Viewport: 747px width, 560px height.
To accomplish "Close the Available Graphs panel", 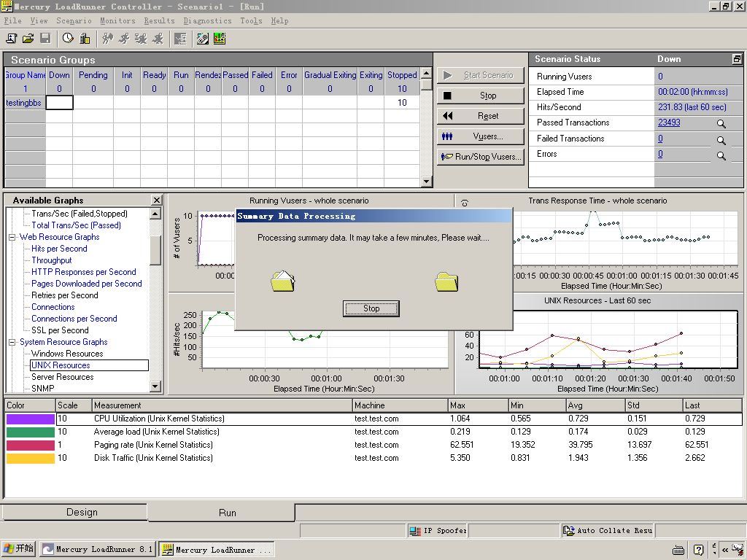I will 156,200.
